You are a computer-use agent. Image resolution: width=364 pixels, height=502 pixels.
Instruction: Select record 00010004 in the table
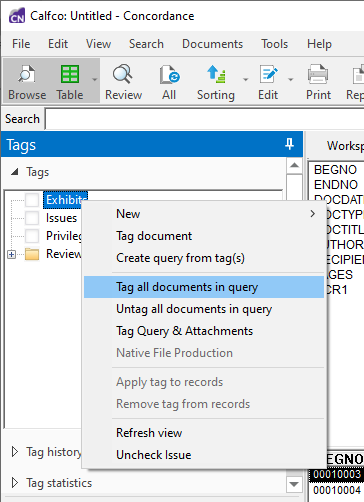point(337,490)
